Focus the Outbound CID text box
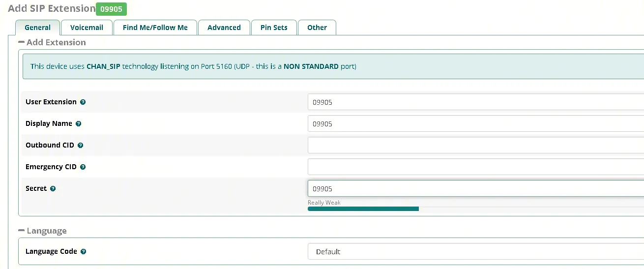644x269 pixels. 476,146
